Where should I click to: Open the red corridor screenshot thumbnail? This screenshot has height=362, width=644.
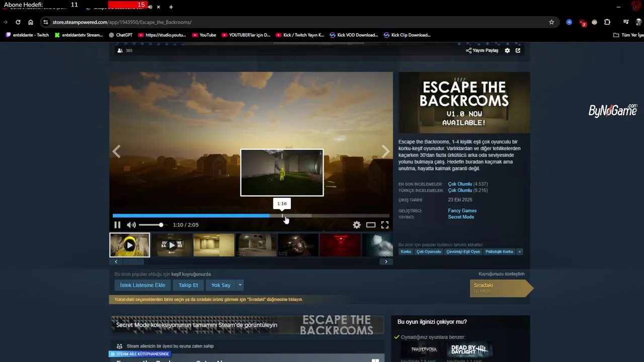click(x=340, y=245)
